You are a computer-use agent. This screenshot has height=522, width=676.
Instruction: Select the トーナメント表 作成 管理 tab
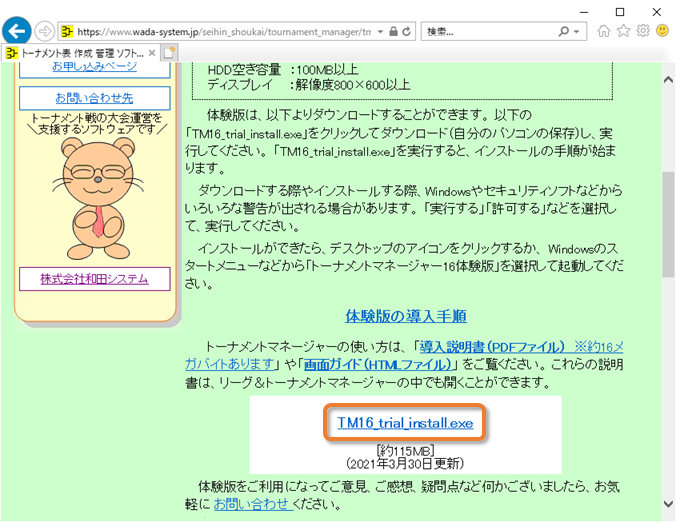pyautogui.click(x=75, y=52)
